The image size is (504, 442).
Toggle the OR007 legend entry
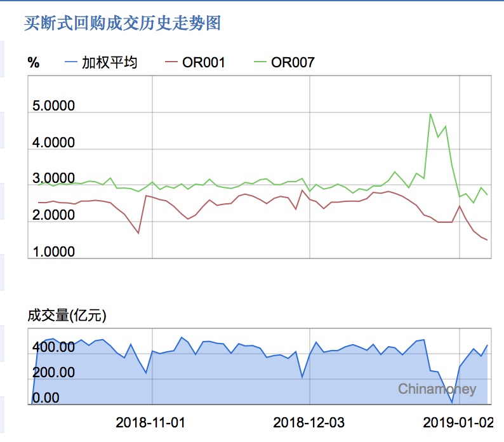click(x=284, y=62)
